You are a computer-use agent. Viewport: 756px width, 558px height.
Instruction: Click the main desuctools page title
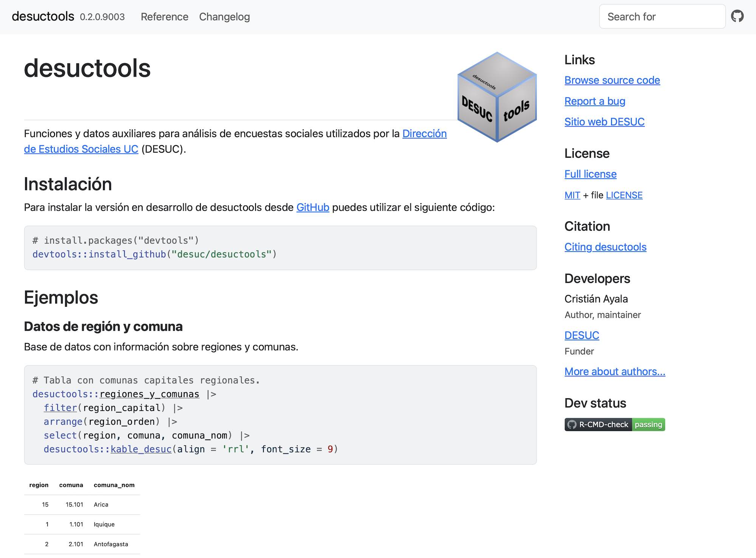click(87, 68)
